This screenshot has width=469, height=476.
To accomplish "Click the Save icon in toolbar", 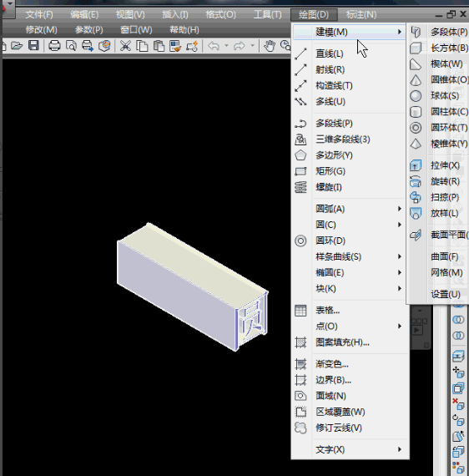I will coord(33,46).
